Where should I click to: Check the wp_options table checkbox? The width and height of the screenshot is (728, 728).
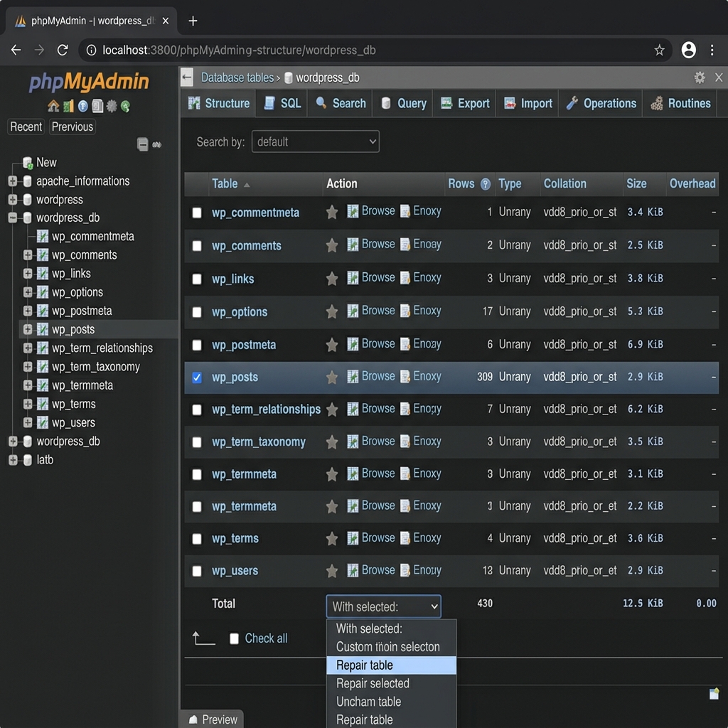point(197,312)
